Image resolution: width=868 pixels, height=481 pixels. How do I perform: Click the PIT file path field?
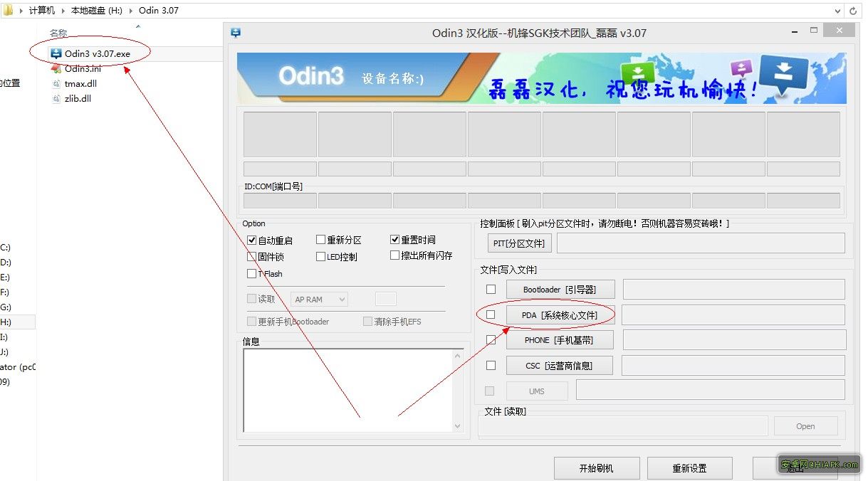701,243
